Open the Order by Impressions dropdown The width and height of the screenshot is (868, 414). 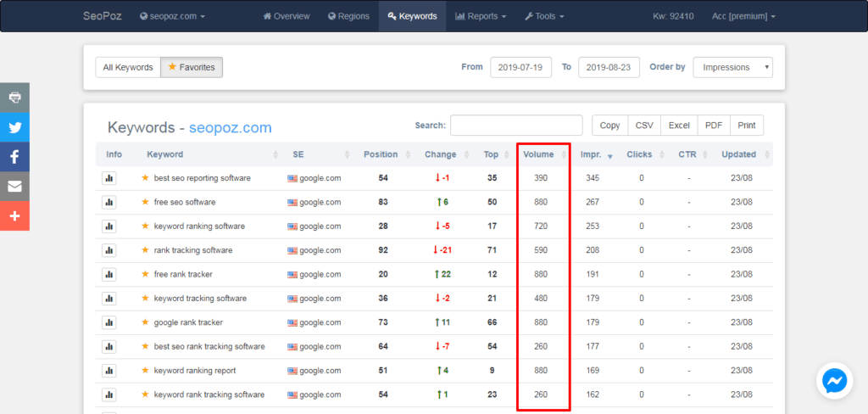click(x=733, y=68)
